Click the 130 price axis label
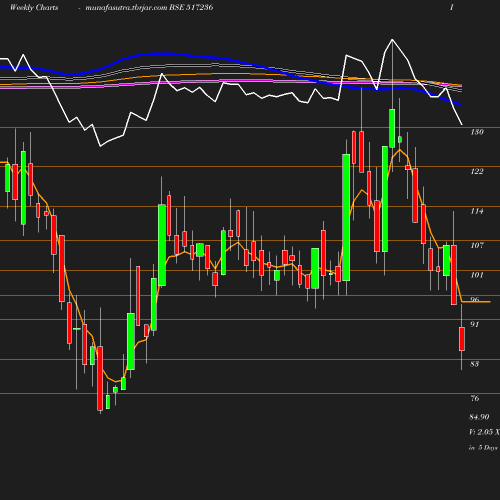 [x=477, y=132]
